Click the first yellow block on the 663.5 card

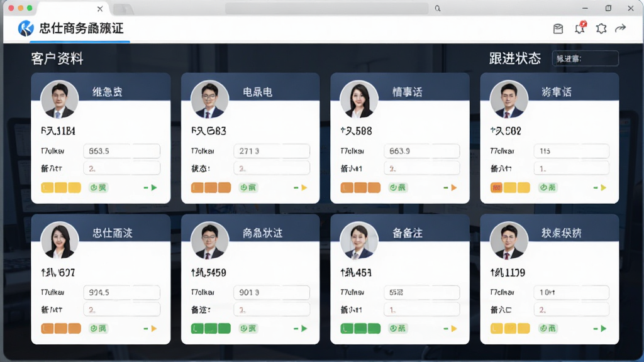[47, 187]
